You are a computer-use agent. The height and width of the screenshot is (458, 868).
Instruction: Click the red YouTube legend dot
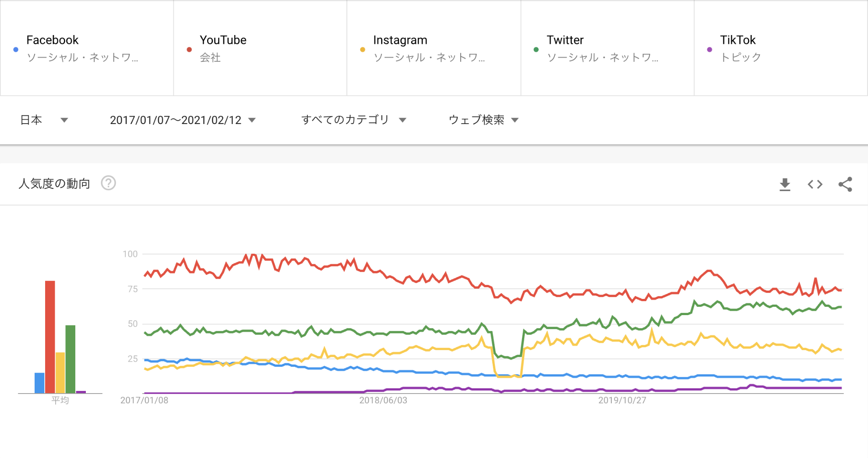[189, 50]
